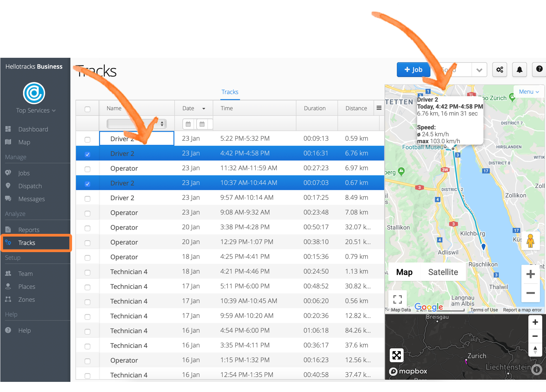
Task: Check the Technician 4 4:21 PM track
Action: click(88, 272)
